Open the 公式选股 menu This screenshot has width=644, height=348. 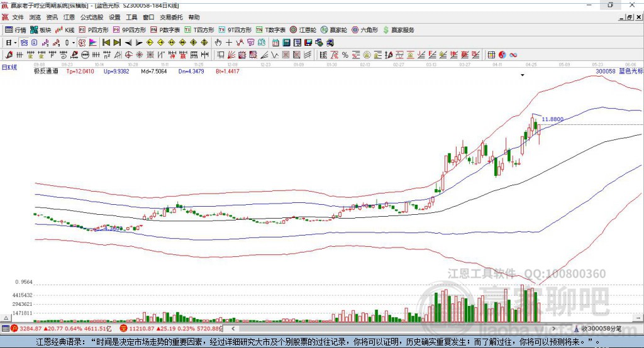tap(92, 17)
